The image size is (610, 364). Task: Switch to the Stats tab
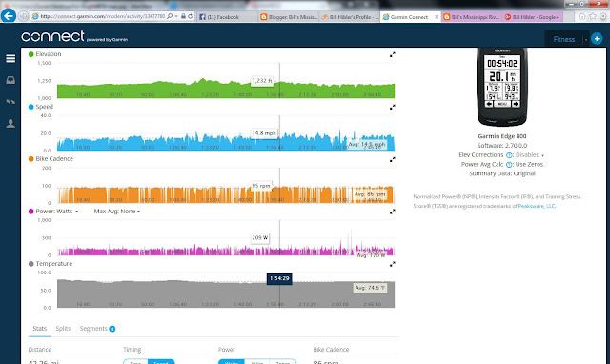[x=40, y=329]
